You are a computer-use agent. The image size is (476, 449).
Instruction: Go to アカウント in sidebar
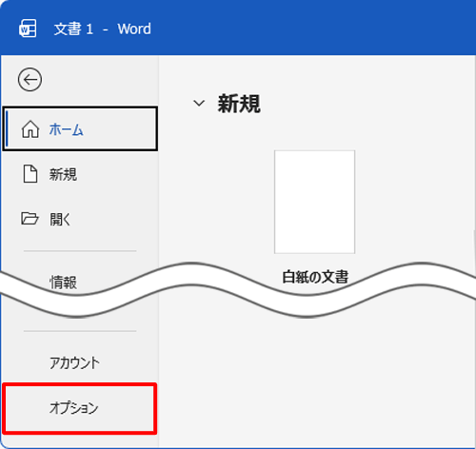[x=80, y=362]
